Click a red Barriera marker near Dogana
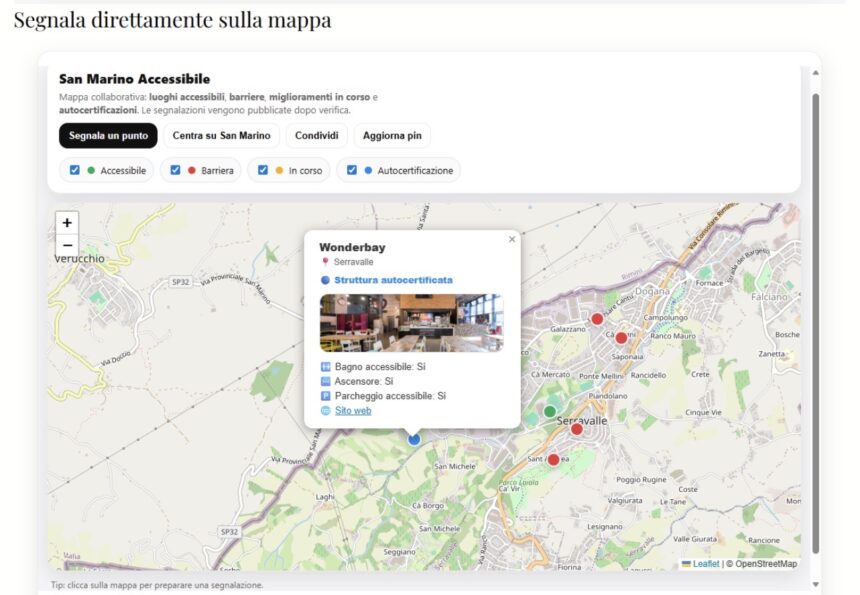Viewport: 860px width, 595px height. [x=597, y=318]
